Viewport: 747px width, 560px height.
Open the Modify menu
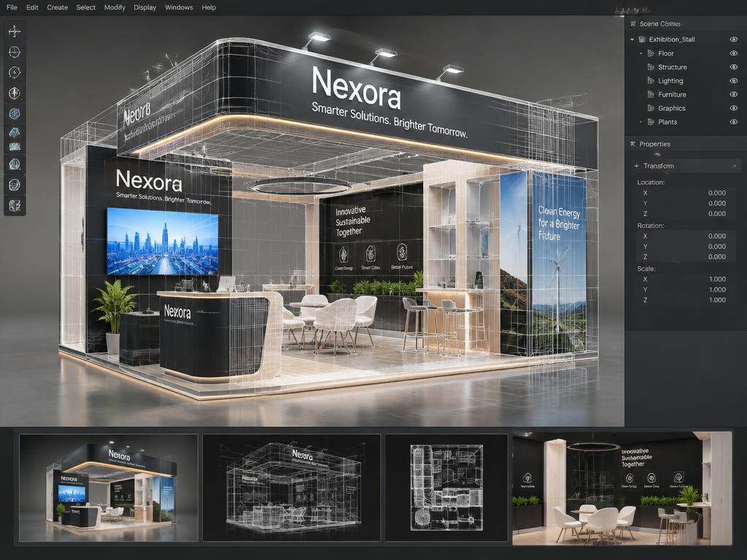click(x=115, y=7)
